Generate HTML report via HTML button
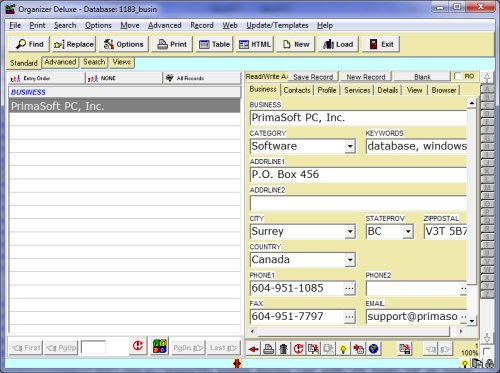The image size is (500, 373). (x=255, y=44)
